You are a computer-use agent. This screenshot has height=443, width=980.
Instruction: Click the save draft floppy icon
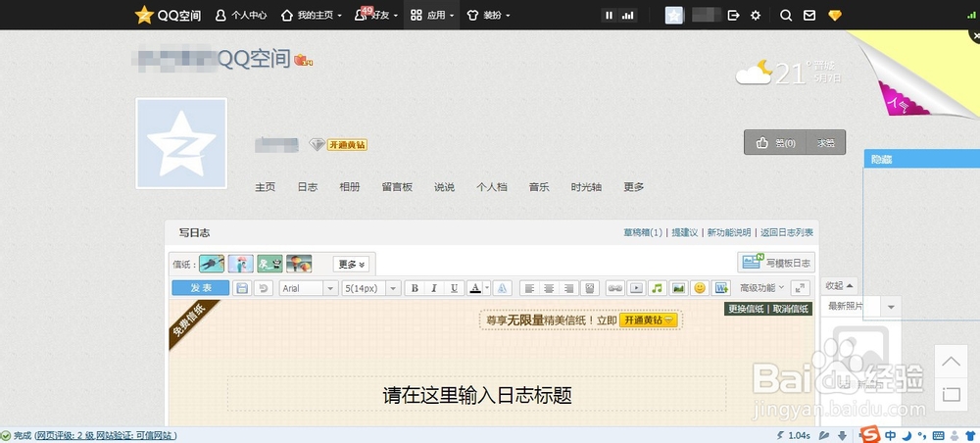tap(242, 288)
